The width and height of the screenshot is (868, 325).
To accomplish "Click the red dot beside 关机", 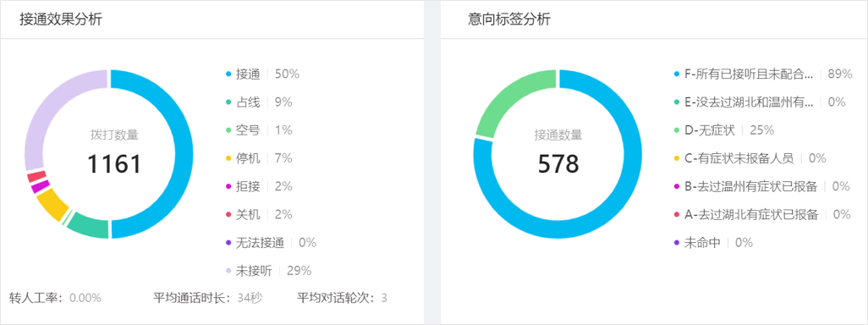I will coord(228,215).
